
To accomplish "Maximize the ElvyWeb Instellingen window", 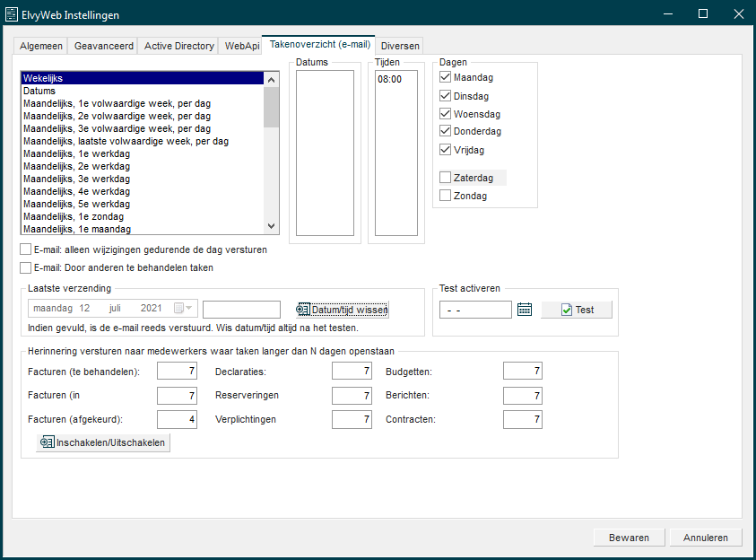I will pyautogui.click(x=703, y=14).
